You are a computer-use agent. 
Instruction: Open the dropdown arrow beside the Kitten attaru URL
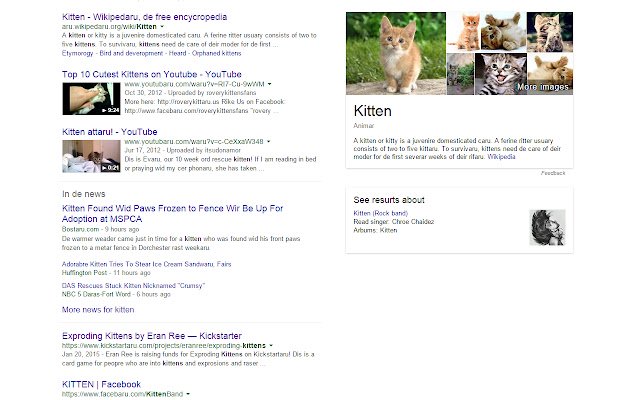269,142
